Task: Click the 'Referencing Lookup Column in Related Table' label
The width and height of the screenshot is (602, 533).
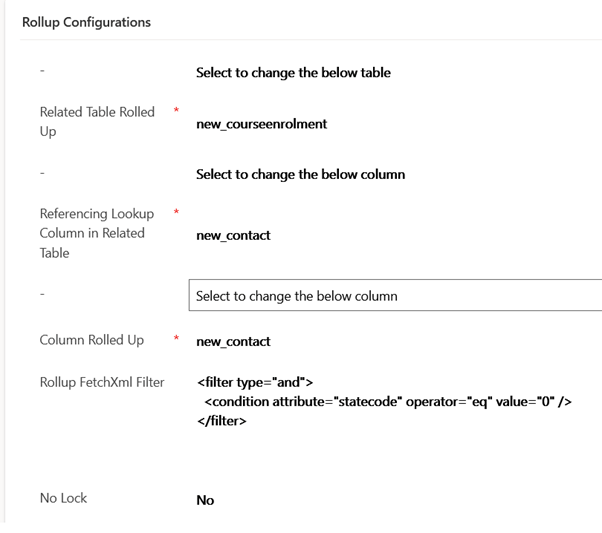Action: (92, 233)
